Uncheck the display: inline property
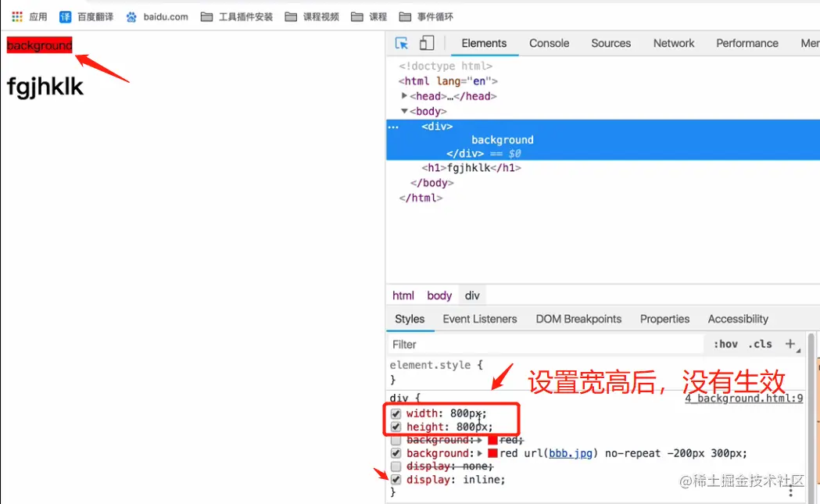The height and width of the screenshot is (504, 820). 396,480
